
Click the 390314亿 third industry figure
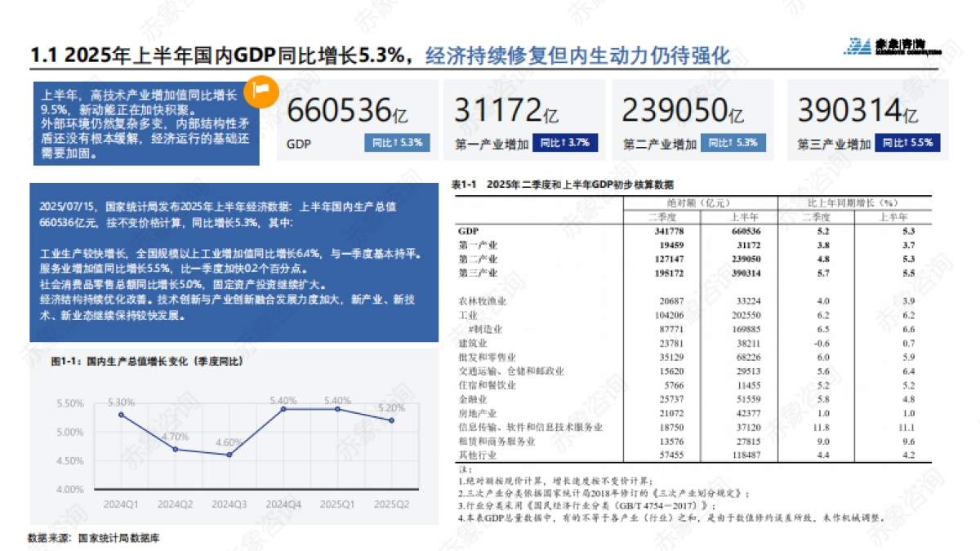pyautogui.click(x=857, y=111)
